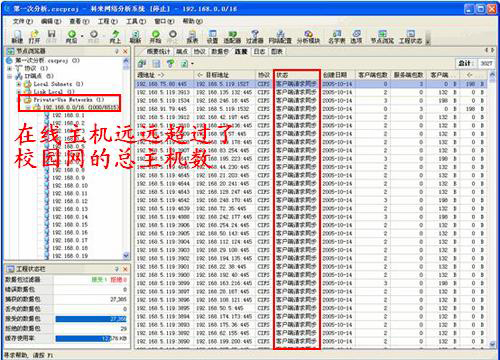
Task: Open the 网络配置 toolbar icon
Action: [280, 37]
